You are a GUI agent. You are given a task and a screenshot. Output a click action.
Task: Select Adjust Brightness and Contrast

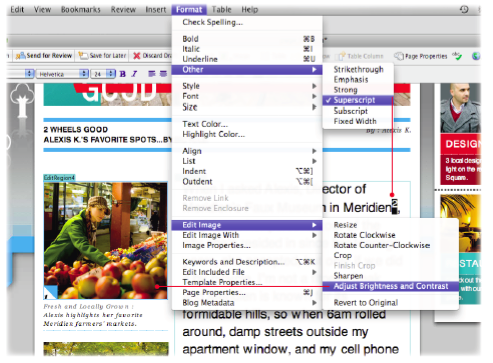390,286
